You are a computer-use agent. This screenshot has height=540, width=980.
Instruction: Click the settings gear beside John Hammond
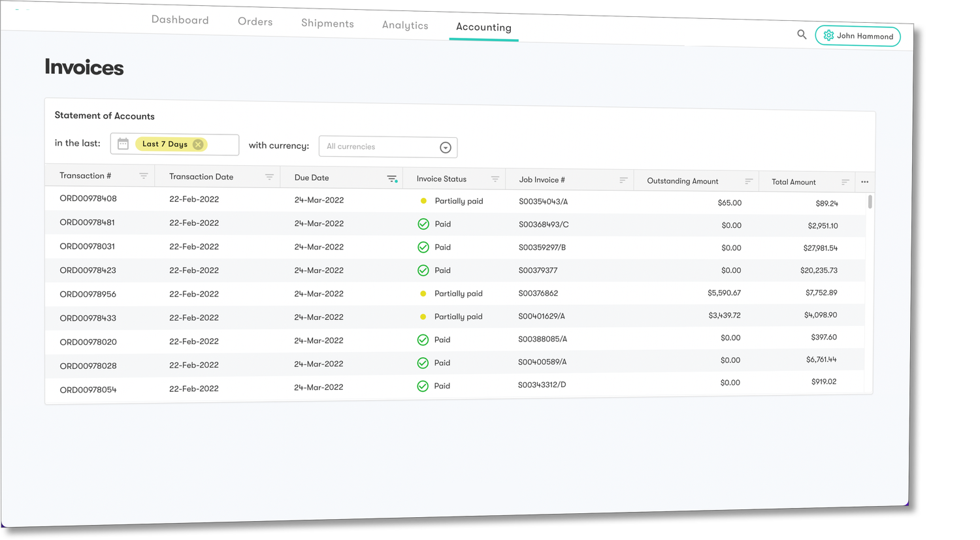pyautogui.click(x=828, y=36)
